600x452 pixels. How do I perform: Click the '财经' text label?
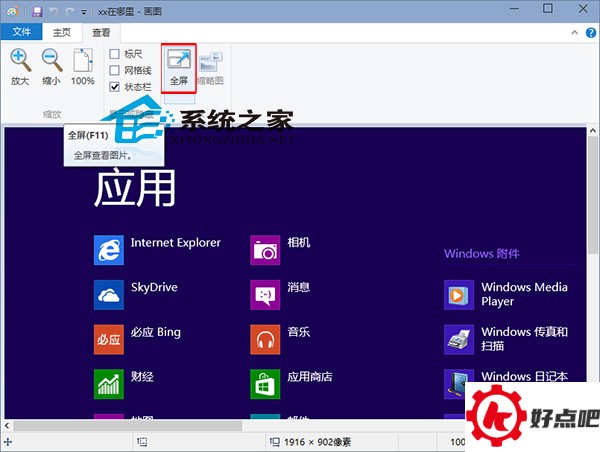pyautogui.click(x=142, y=377)
